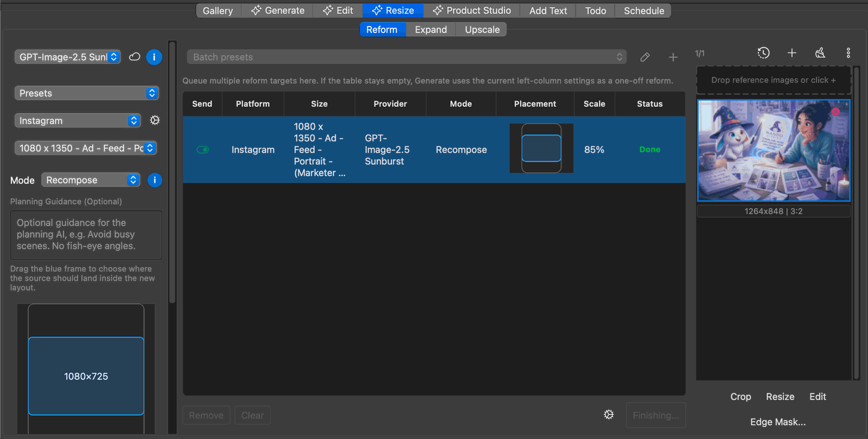868x439 pixels.
Task: Go to the Product Studio tab
Action: tap(471, 10)
